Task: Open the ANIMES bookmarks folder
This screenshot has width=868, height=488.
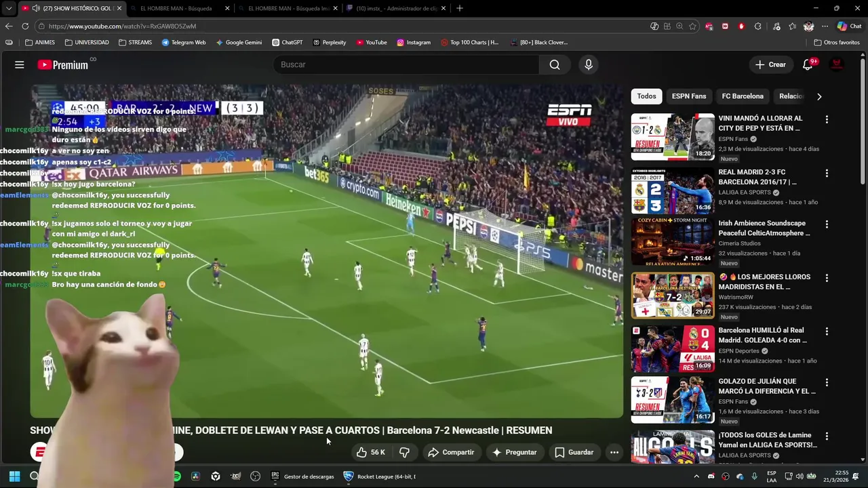Action: (x=40, y=42)
